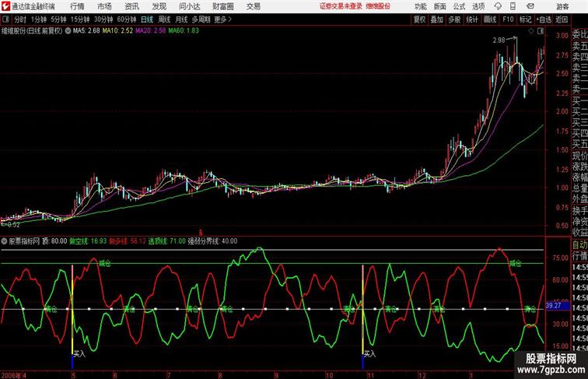The image size is (588, 379).
Task: Click the 返回 back button
Action: pyautogui.click(x=562, y=19)
